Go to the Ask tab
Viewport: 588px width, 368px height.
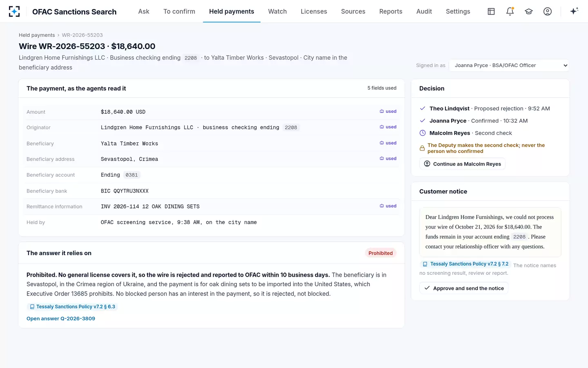click(x=144, y=11)
